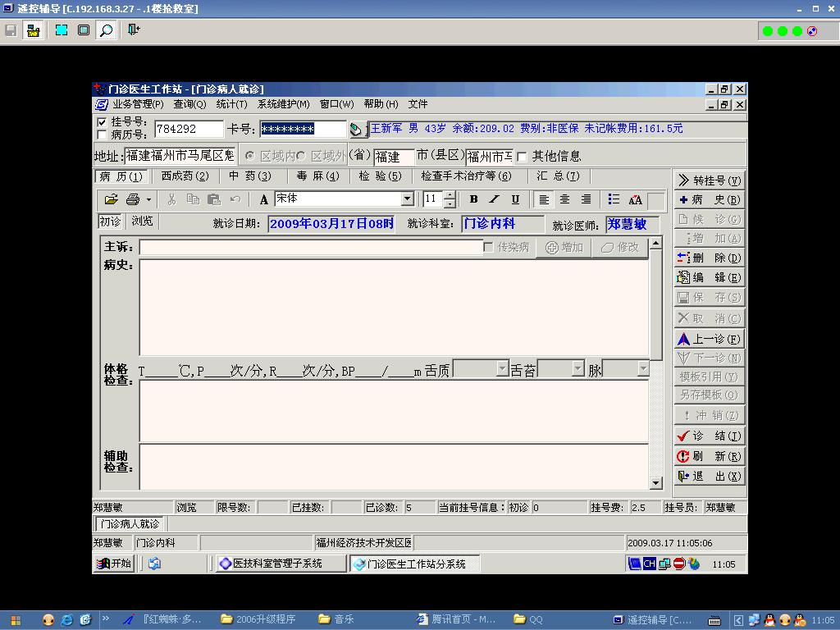Open the 业务管理(P) menu
The width and height of the screenshot is (840, 630).
coord(137,104)
